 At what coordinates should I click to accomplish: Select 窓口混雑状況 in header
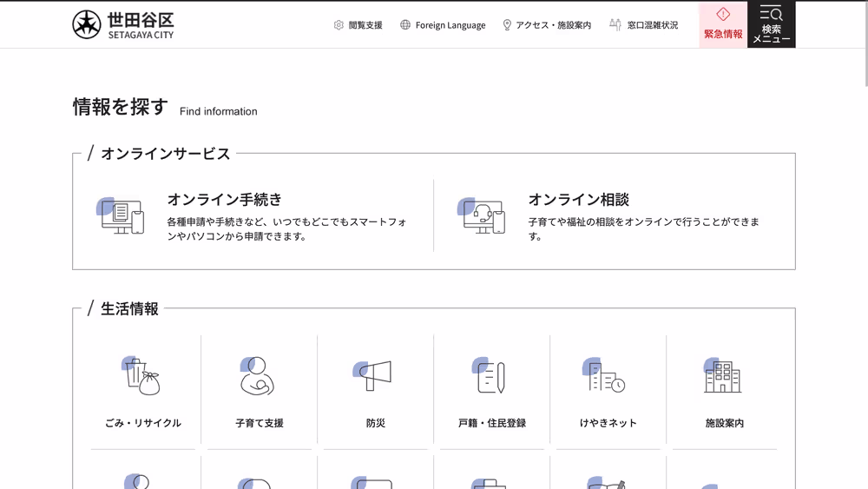(653, 25)
